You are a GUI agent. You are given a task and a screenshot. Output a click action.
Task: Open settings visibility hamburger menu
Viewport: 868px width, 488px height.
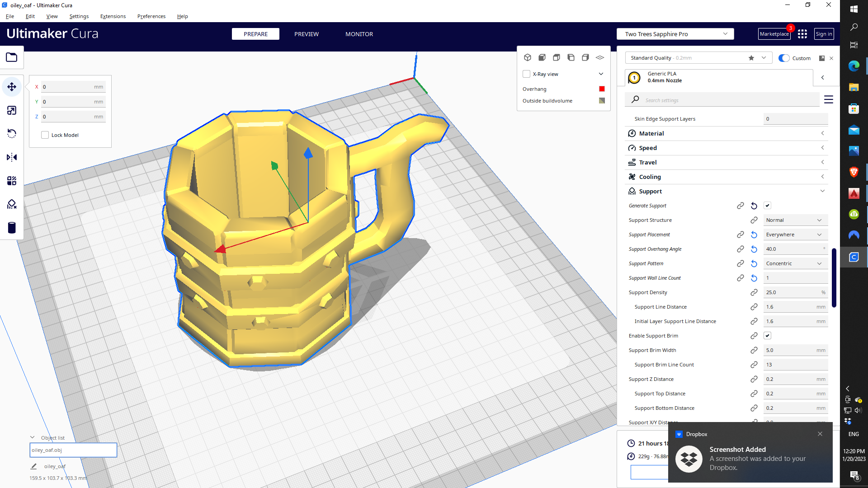pyautogui.click(x=828, y=99)
